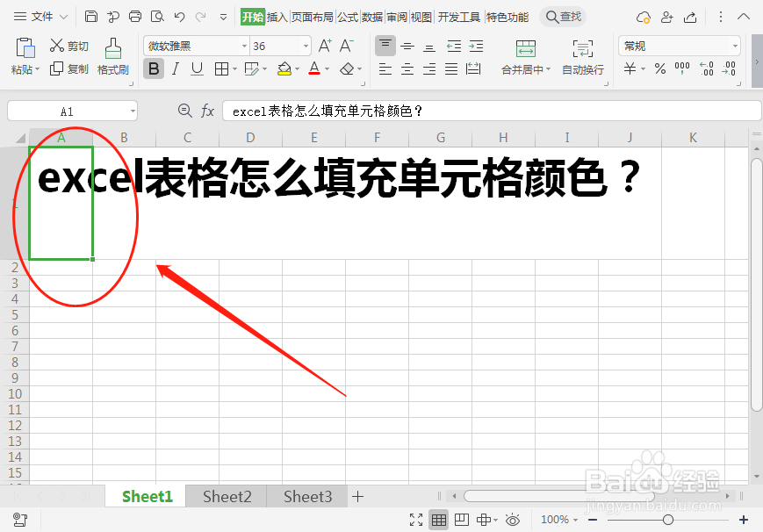
Task: Select column D header
Action: [x=250, y=138]
